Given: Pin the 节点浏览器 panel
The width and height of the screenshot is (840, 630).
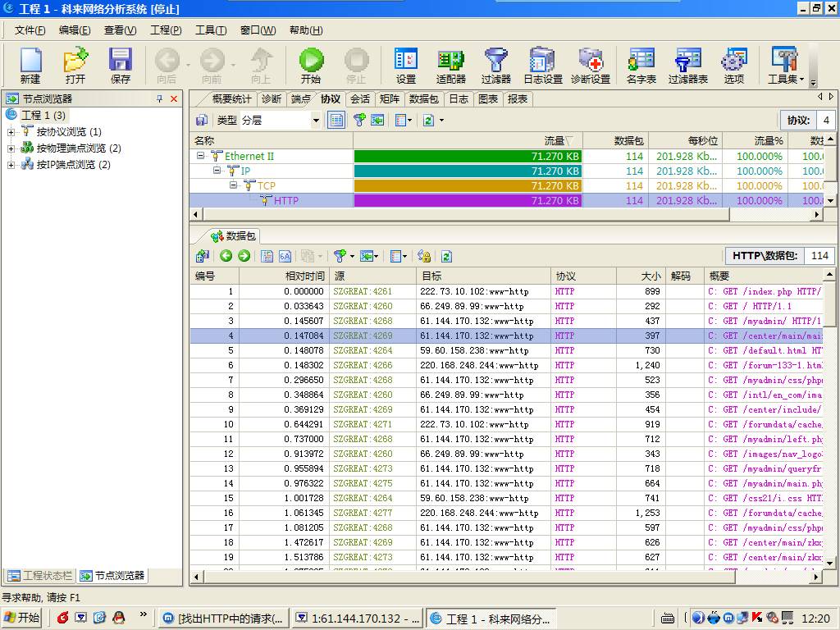Looking at the screenshot, I should click(x=160, y=98).
